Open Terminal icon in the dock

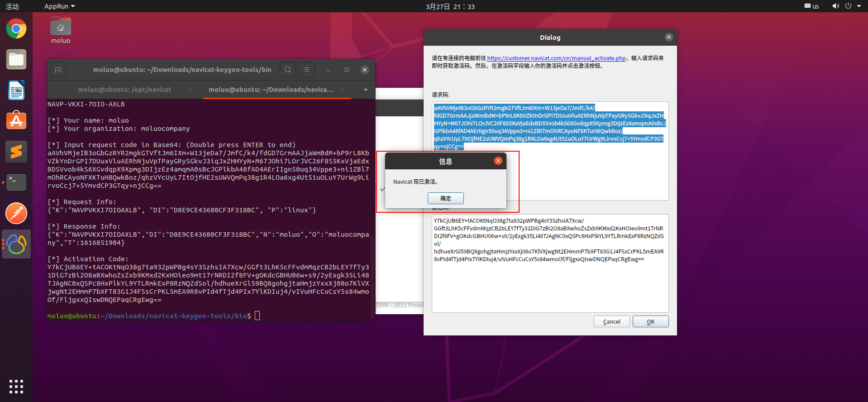(16, 182)
